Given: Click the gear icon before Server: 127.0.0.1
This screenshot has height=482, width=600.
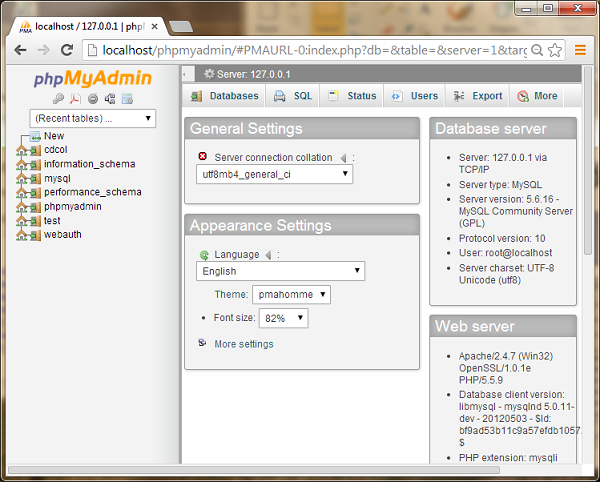Looking at the screenshot, I should [x=209, y=74].
